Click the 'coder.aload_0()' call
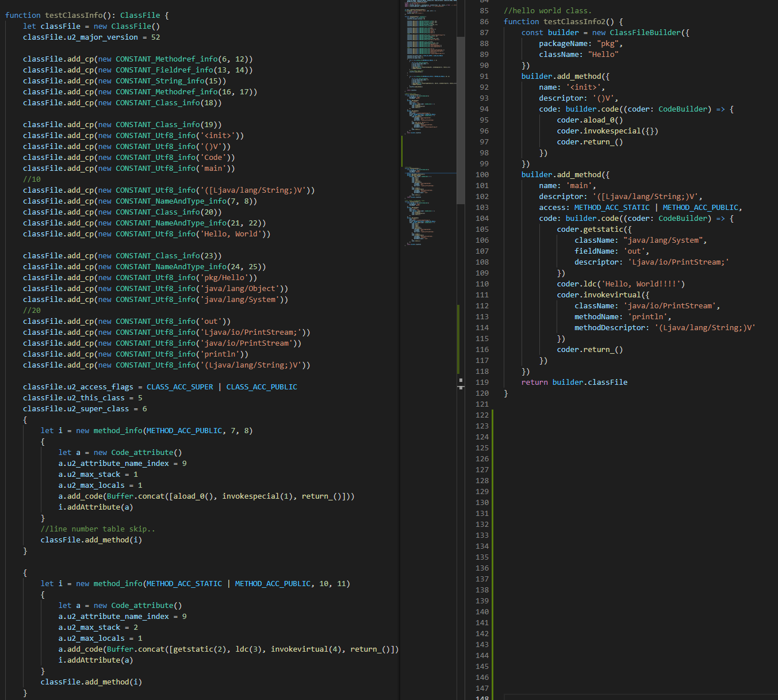778x700 pixels. coord(590,120)
